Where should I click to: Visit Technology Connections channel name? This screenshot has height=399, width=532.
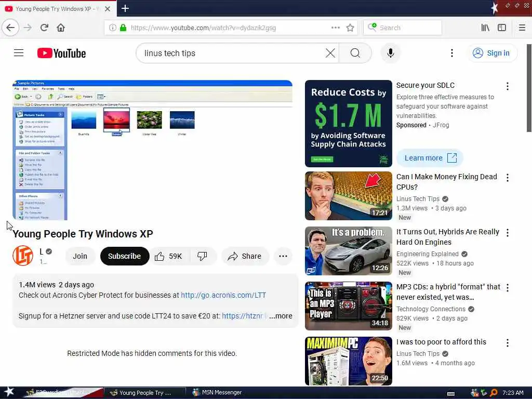[431, 309]
